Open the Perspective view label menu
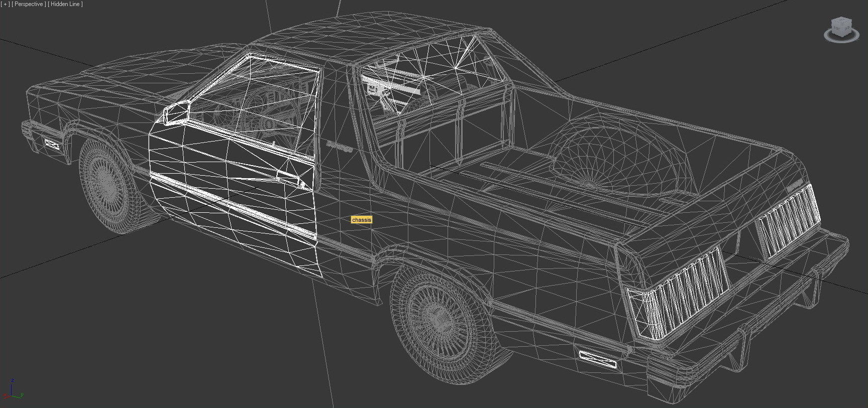868x408 pixels. point(29,4)
